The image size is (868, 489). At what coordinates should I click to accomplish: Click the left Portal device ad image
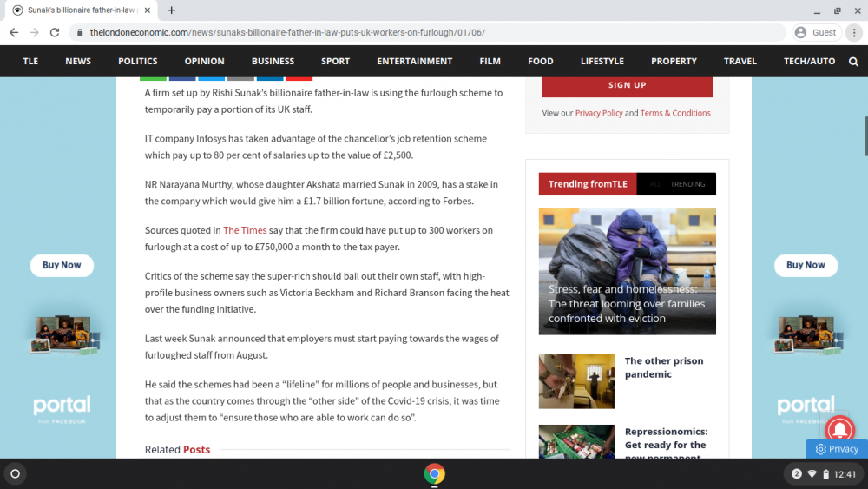[x=63, y=334]
